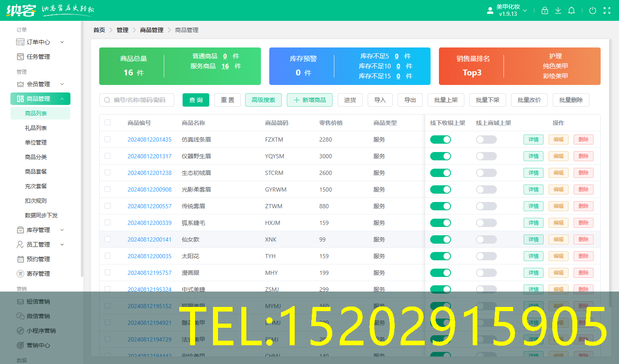
Task: Click 详情 for row 仪器野生眉
Action: pos(534,156)
